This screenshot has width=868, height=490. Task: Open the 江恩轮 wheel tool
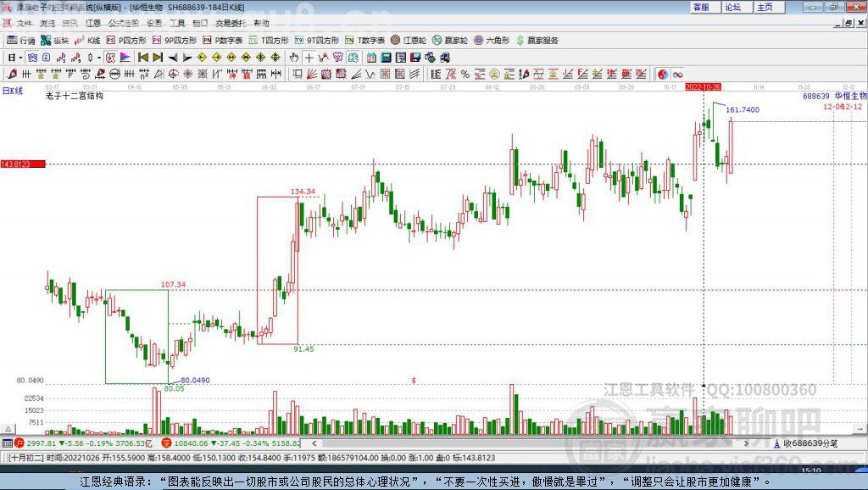[x=409, y=41]
